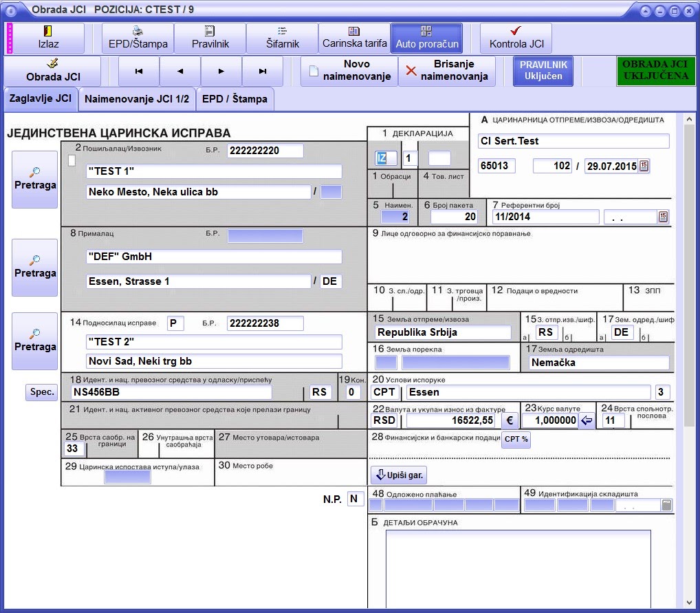Edit declarant address Novi Sad field

pyautogui.click(x=214, y=361)
